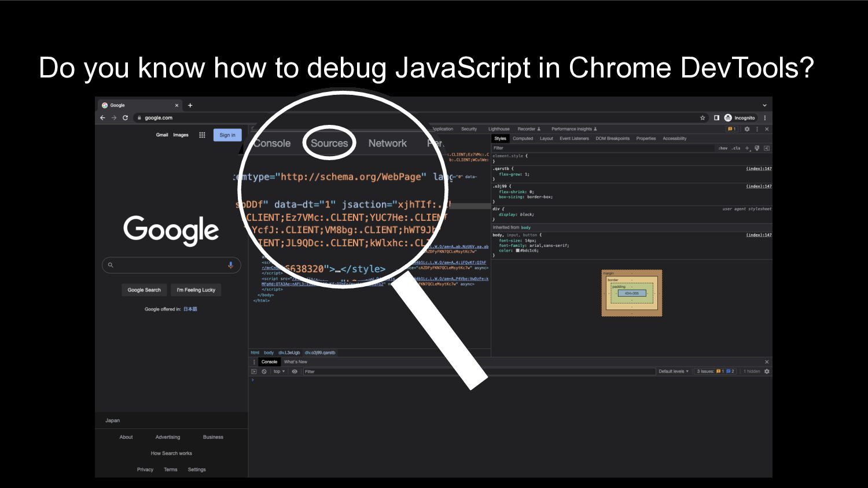868x488 pixels.
Task: Open (index):147 link for .qarstb rule
Action: pyautogui.click(x=759, y=169)
